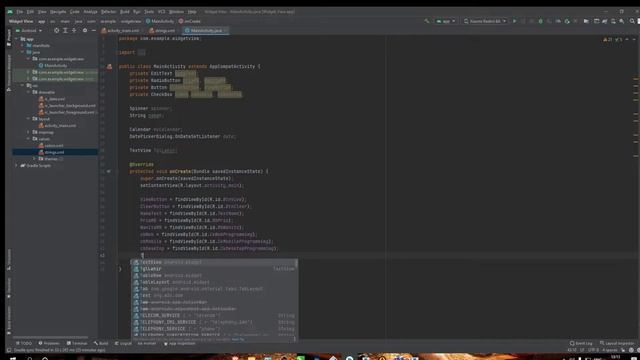Open the Refactor menu
This screenshot has width=640, height=360.
pyautogui.click(x=109, y=12)
